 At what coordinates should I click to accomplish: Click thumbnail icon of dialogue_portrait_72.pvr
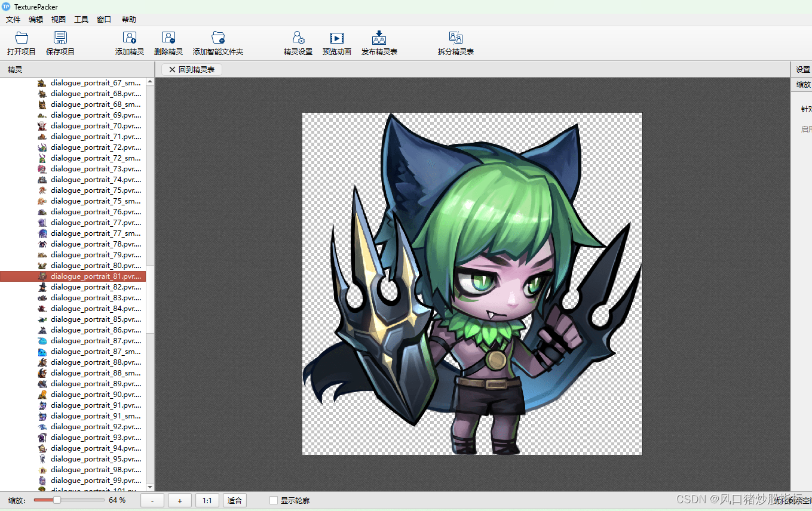coord(42,147)
